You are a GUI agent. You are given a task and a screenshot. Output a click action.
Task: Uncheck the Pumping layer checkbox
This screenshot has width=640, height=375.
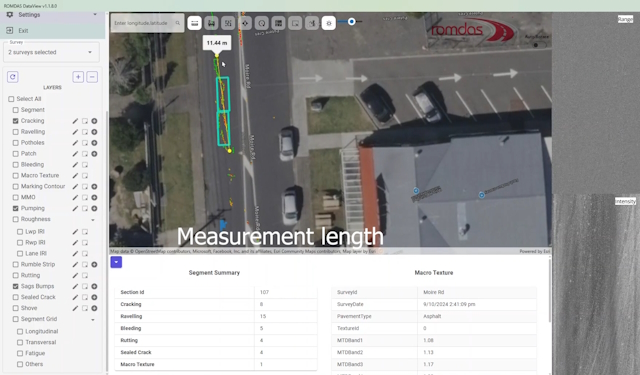[x=16, y=209]
